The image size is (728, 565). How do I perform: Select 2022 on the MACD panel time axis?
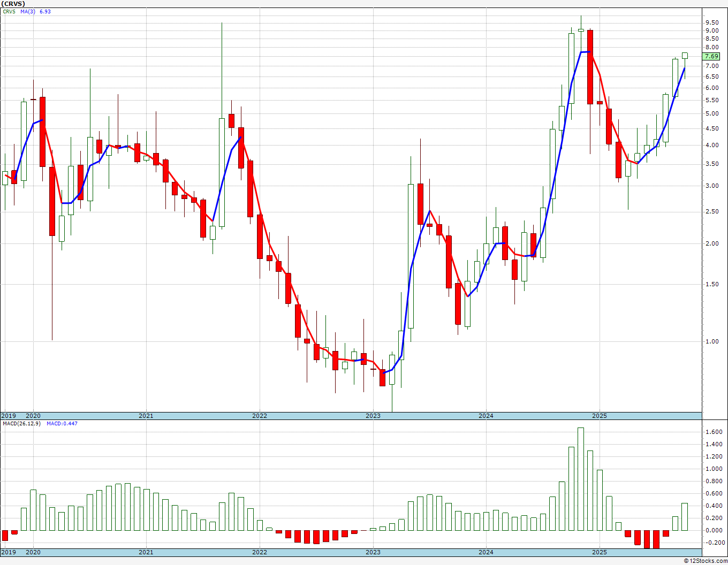(x=260, y=552)
